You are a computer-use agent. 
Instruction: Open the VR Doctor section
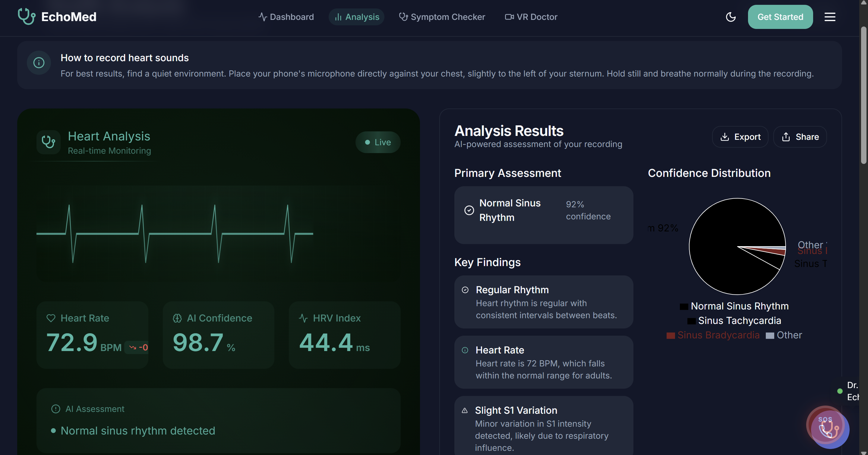click(x=531, y=17)
